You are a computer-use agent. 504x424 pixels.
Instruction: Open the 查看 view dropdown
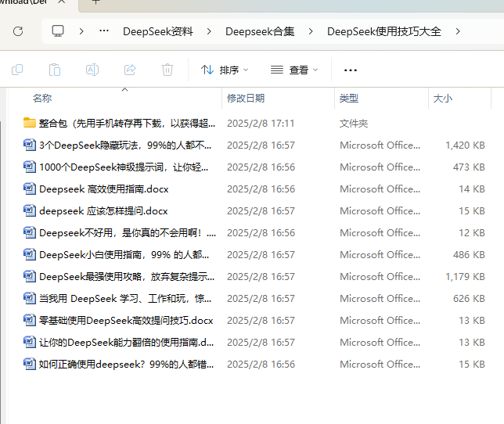(294, 70)
